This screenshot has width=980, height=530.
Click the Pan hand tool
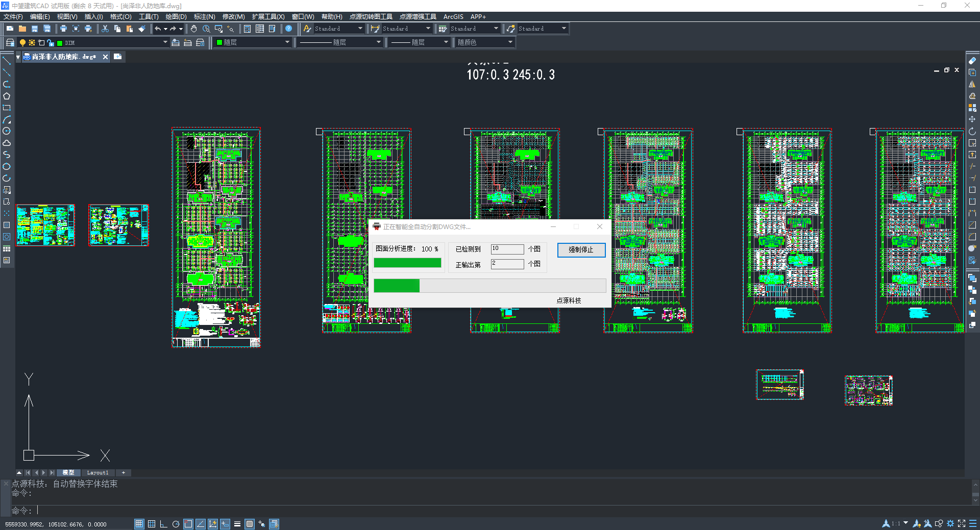[193, 29]
